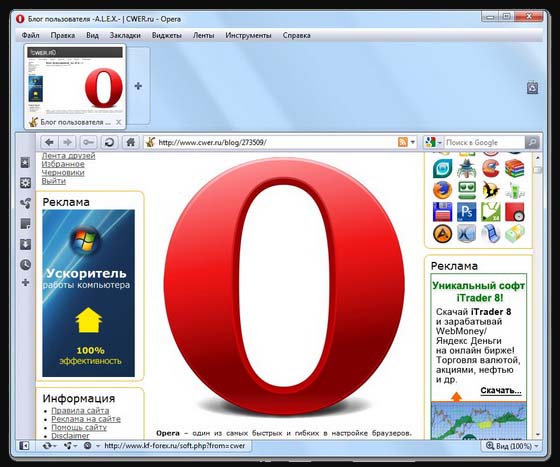This screenshot has width=560, height=467.
Task: Click the Скачать... link in iTrader ad
Action: tap(501, 390)
